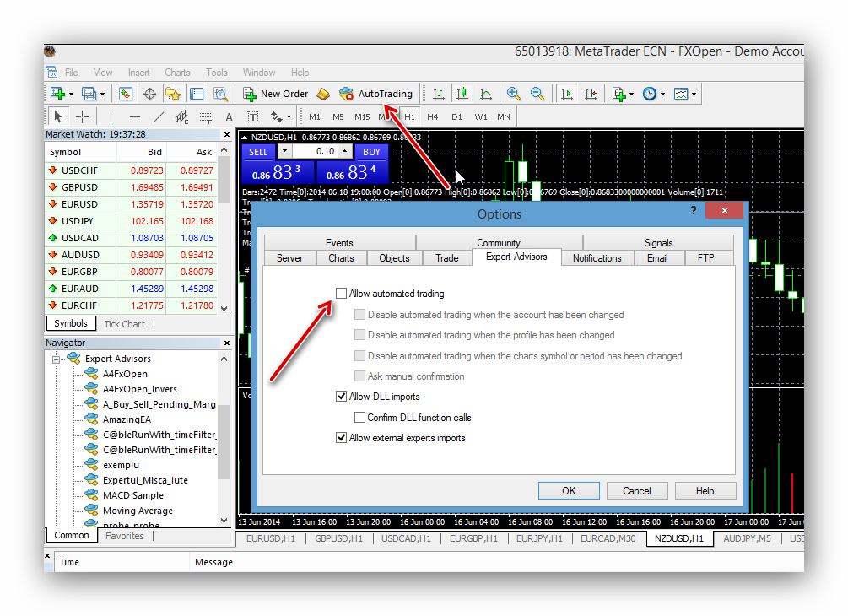Toggle the Data Window crosshair-circle icon

coord(149,94)
